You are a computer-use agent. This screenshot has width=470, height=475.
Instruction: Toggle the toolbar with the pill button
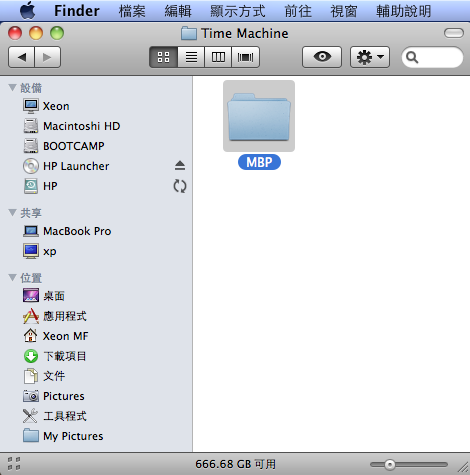[x=454, y=33]
